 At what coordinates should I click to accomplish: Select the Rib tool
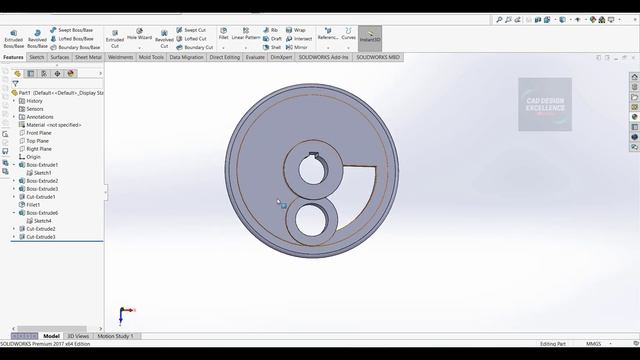(x=270, y=30)
